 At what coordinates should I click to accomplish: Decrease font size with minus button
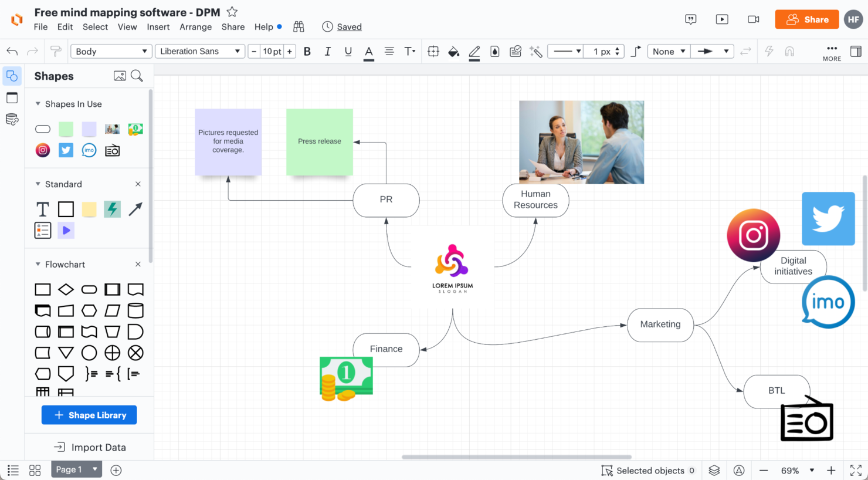tap(254, 52)
